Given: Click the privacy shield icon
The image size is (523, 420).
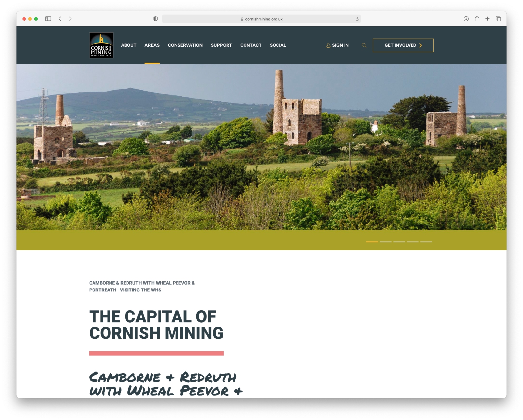Looking at the screenshot, I should pyautogui.click(x=156, y=19).
